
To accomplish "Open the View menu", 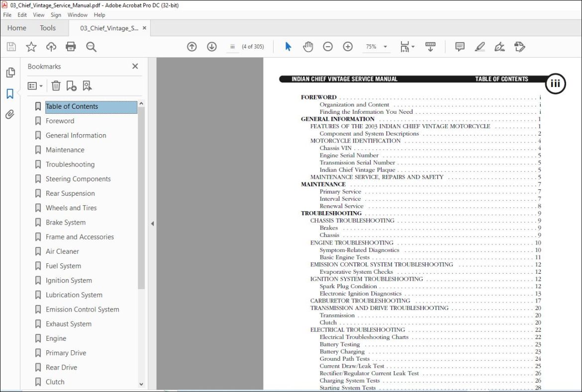I will (x=39, y=15).
